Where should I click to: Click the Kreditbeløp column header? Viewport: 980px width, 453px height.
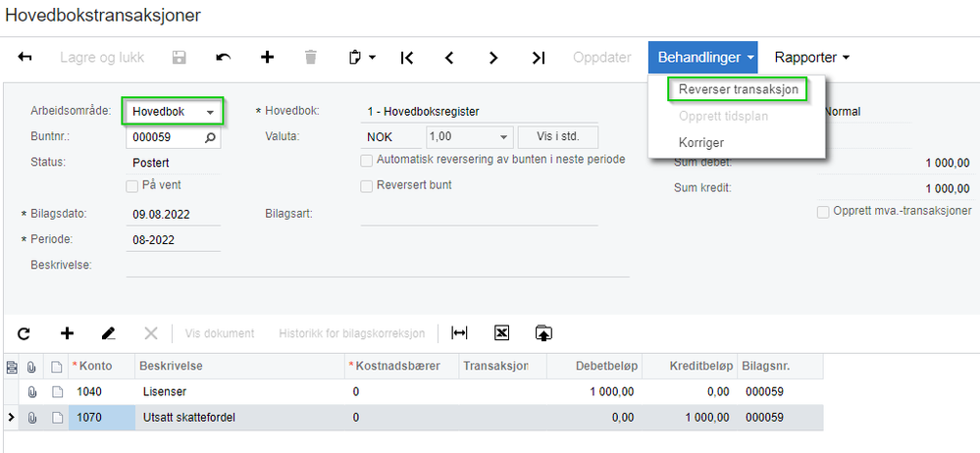pos(690,366)
